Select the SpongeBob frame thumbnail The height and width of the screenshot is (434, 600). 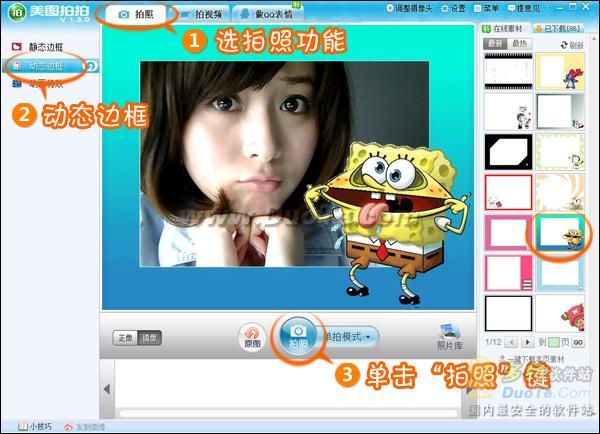pos(560,233)
